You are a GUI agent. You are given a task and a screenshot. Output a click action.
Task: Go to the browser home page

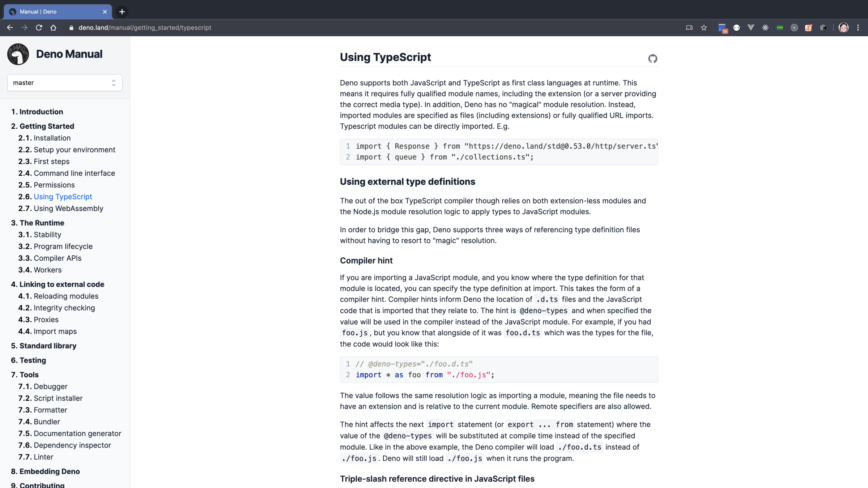pos(53,28)
